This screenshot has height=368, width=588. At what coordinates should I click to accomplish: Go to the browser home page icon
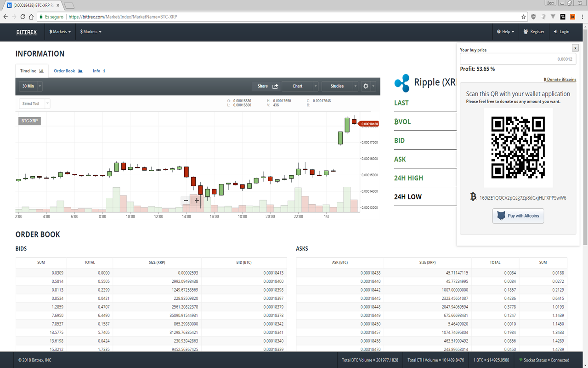tap(31, 17)
